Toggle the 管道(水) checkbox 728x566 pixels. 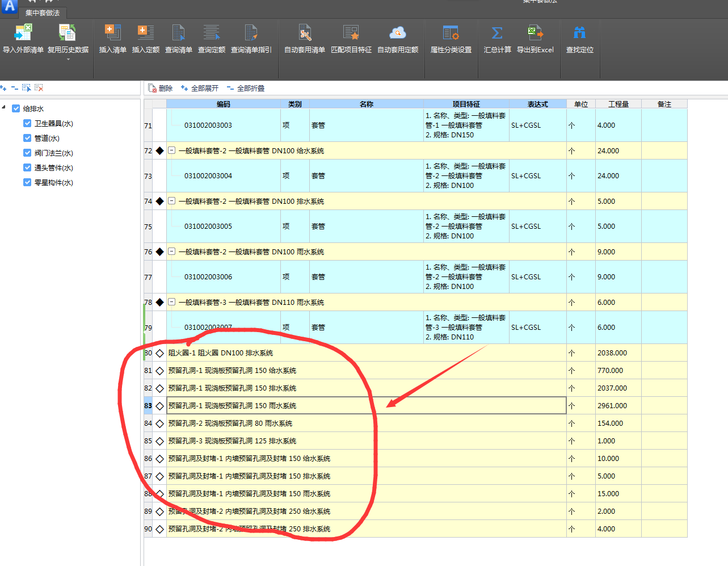click(27, 138)
